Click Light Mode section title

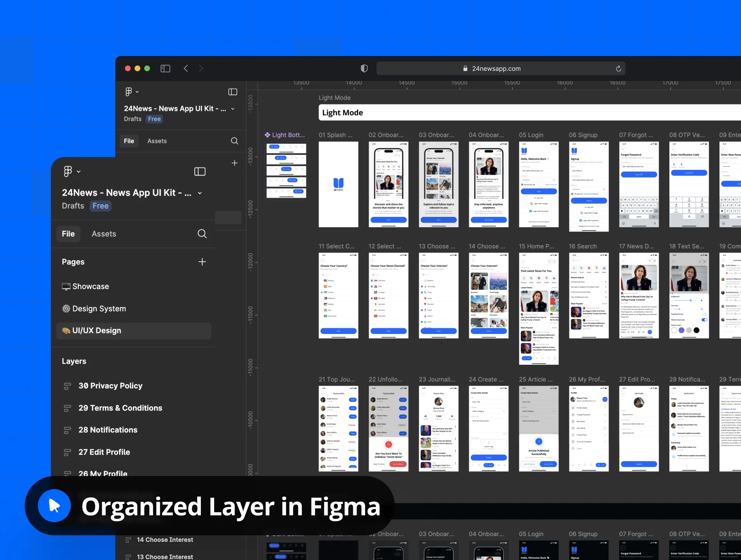tap(343, 113)
